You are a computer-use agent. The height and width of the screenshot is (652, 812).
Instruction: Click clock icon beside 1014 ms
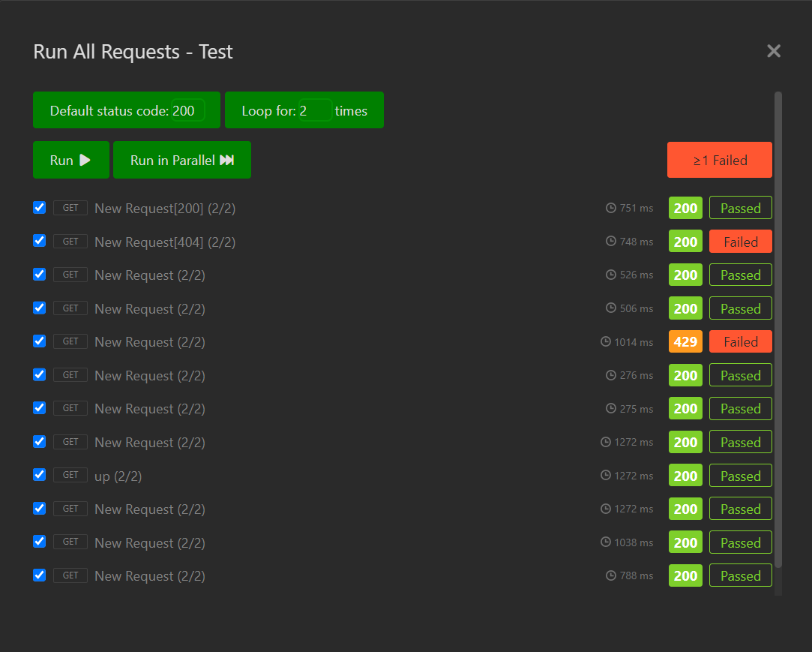click(x=605, y=341)
